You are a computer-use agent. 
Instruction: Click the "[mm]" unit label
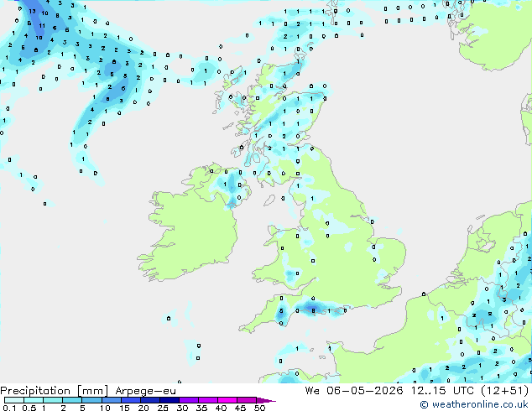click(92, 391)
